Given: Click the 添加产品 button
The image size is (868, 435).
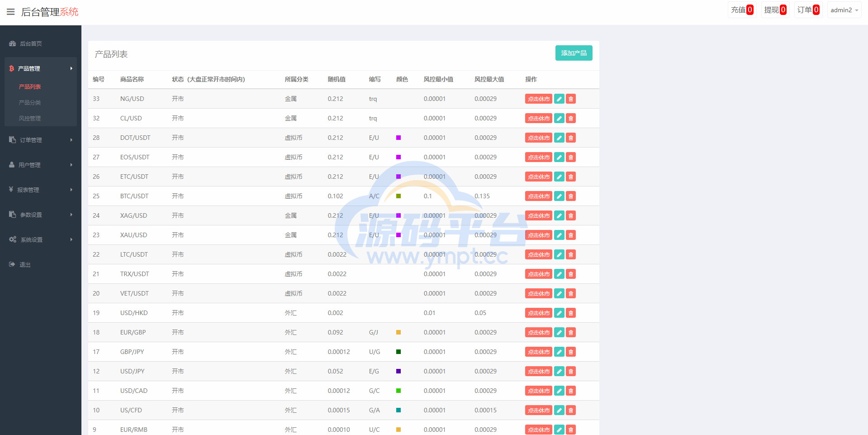Looking at the screenshot, I should pos(574,53).
